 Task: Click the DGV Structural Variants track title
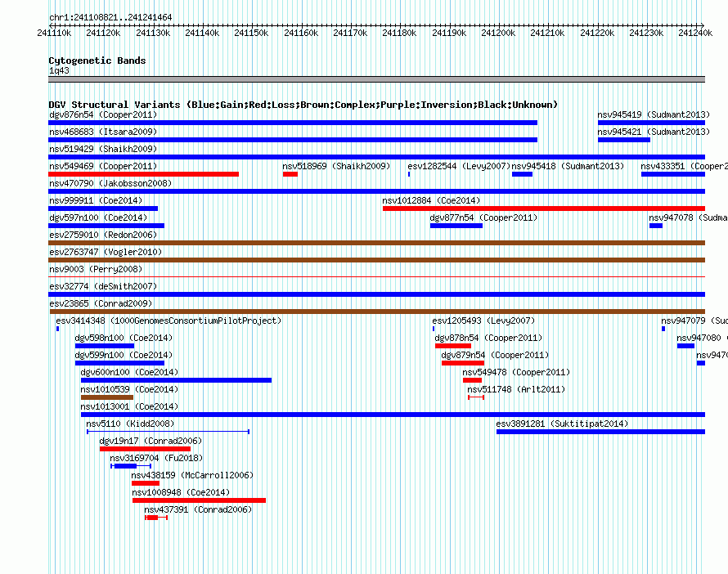(303, 105)
